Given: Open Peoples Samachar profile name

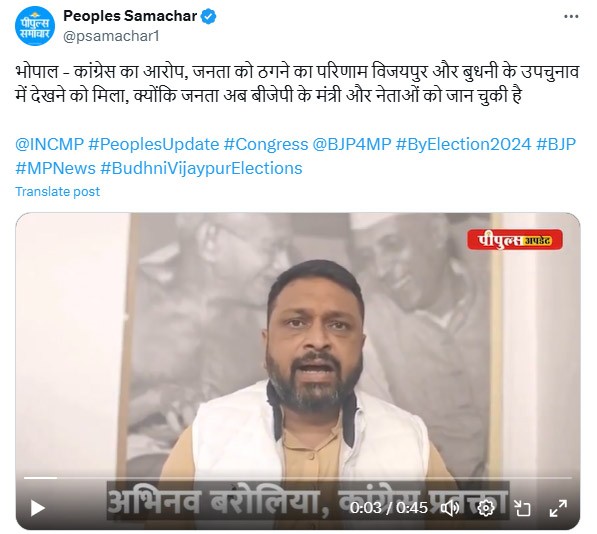Looking at the screenshot, I should tap(130, 16).
